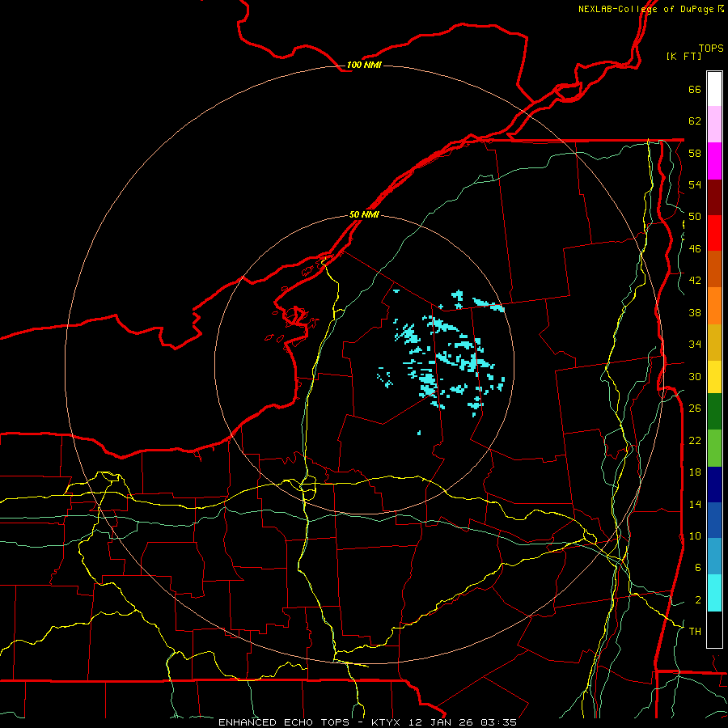Pick the cyan 2-6 kft legend swatch
This screenshot has height=728, width=728.
coord(714,593)
